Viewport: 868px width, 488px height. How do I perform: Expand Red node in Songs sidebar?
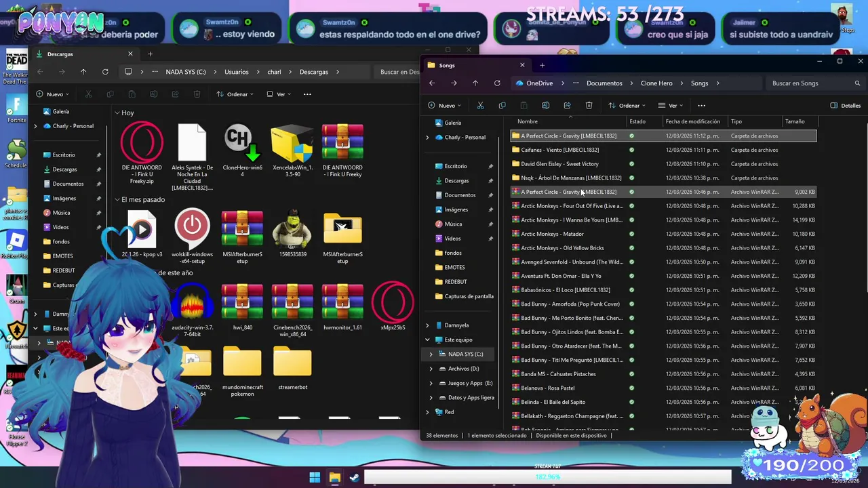click(x=427, y=412)
